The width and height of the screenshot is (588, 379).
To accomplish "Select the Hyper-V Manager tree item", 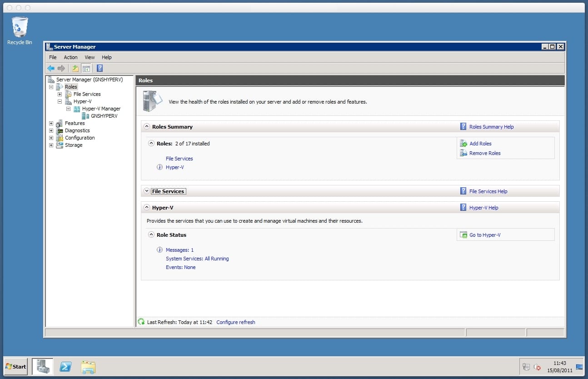I will [x=101, y=109].
